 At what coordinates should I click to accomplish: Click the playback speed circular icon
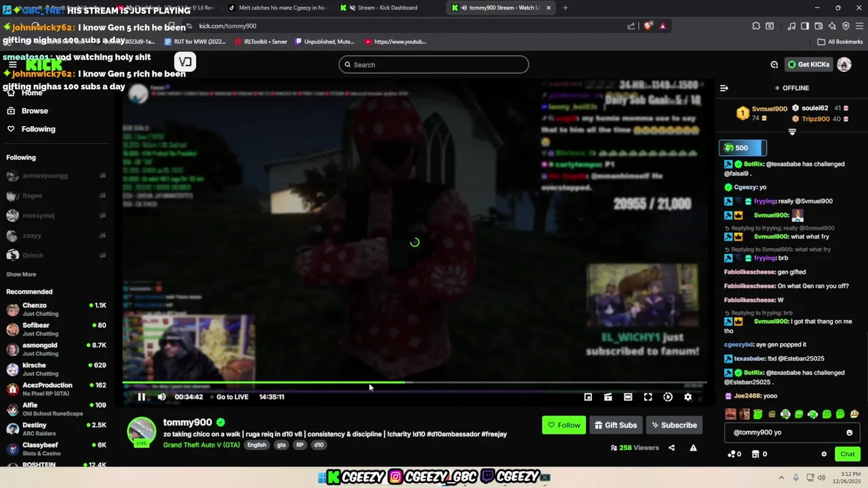[x=668, y=397]
